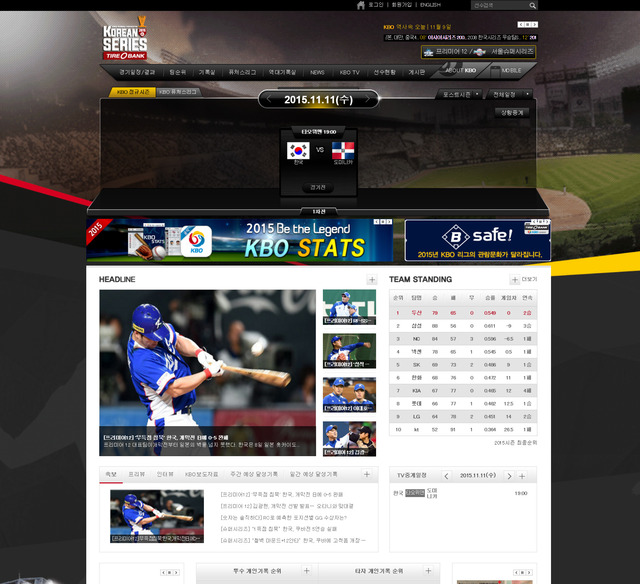The image size is (640, 584).
Task: Go to next date beside 2015.11.11
Action: point(367,99)
